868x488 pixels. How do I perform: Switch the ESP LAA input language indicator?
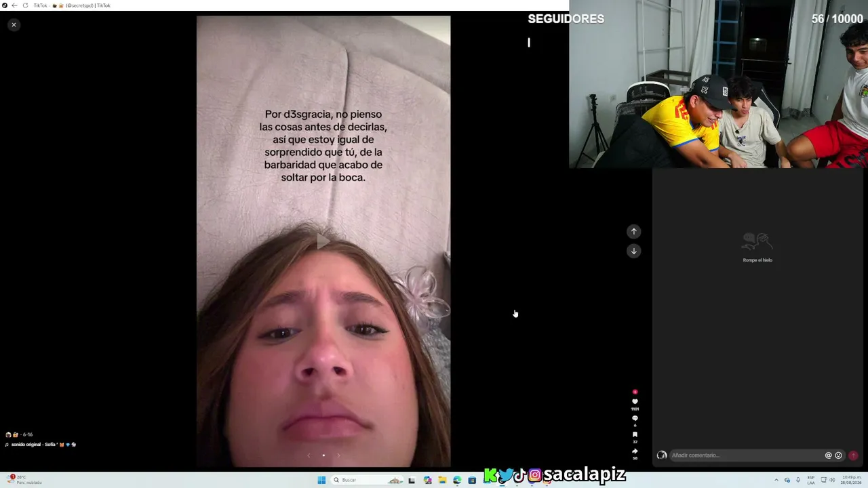coord(811,480)
